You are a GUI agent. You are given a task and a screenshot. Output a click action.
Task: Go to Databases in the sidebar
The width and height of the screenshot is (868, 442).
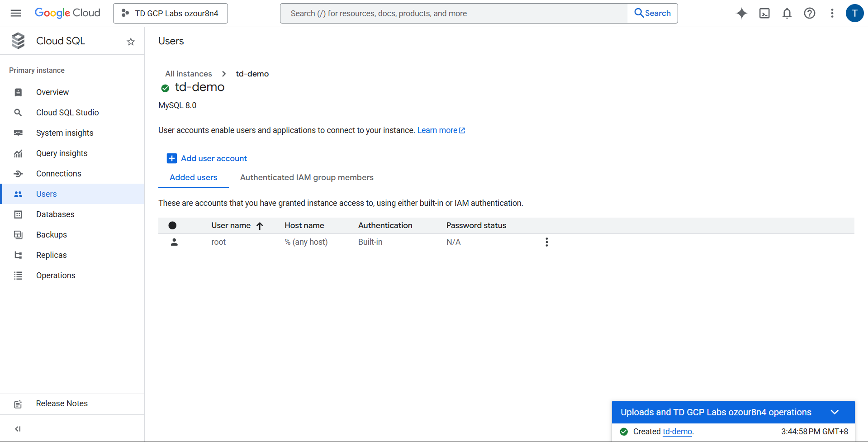55,214
